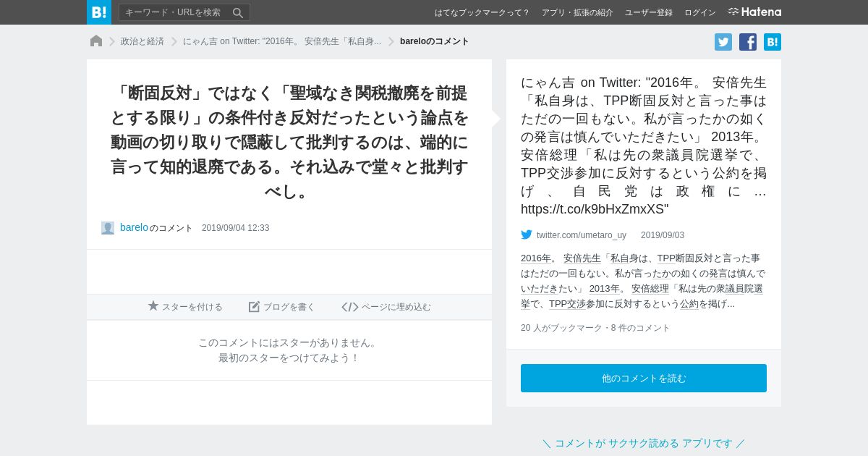Click date 2019/09/03 in article card
Image resolution: width=868 pixels, height=456 pixels.
[663, 235]
